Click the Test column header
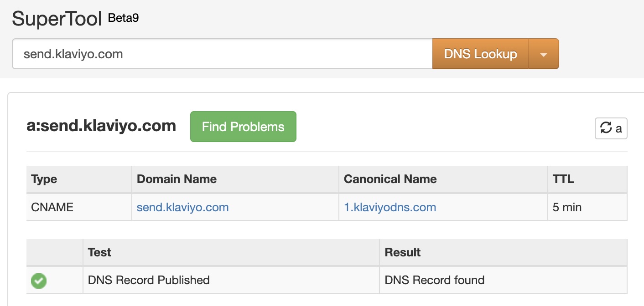This screenshot has width=644, height=306. [99, 252]
